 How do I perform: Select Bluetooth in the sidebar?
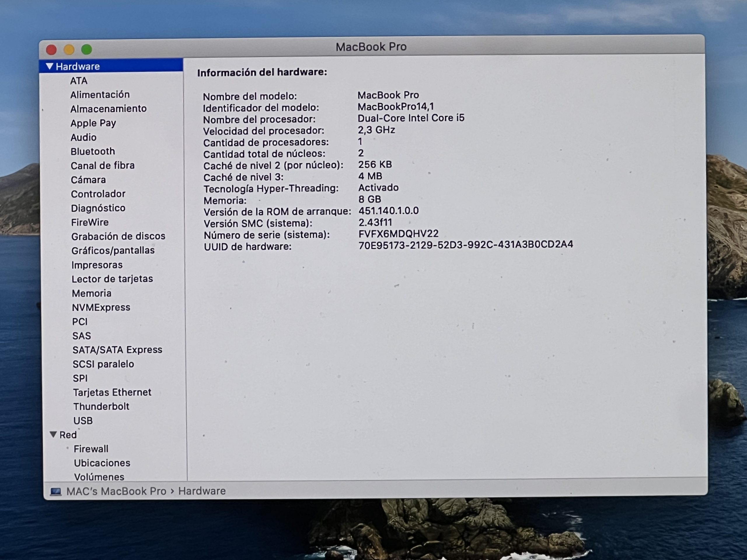point(92,151)
